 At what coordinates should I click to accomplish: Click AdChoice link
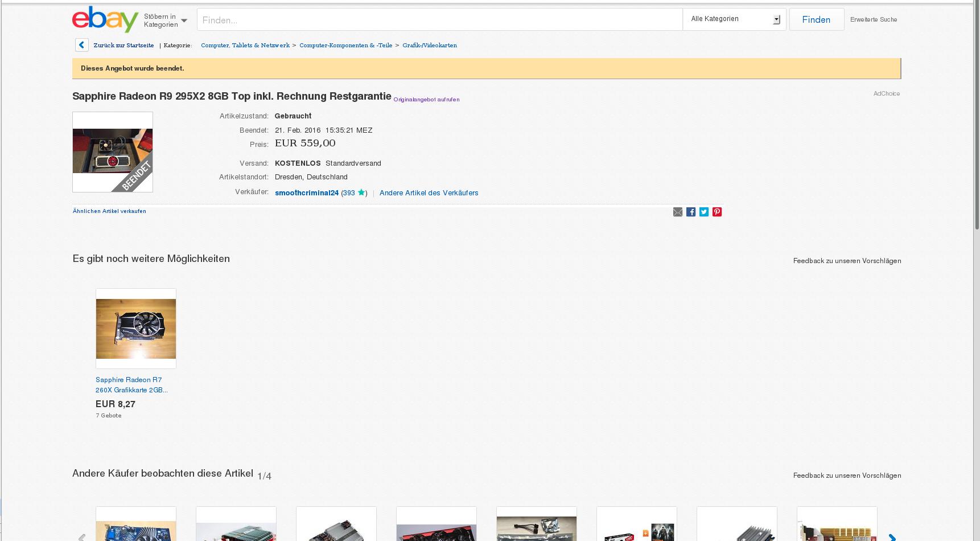point(887,93)
